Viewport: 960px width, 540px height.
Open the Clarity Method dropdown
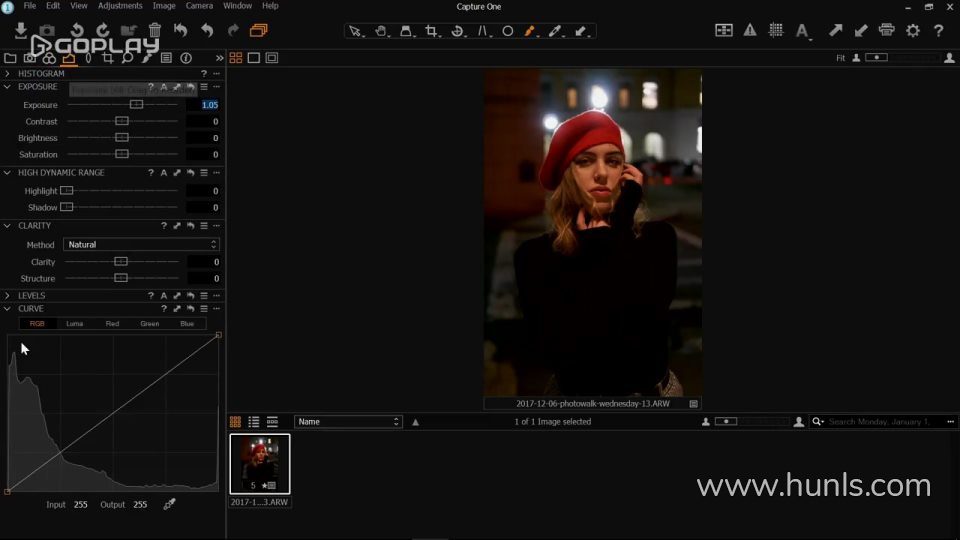pyautogui.click(x=141, y=244)
